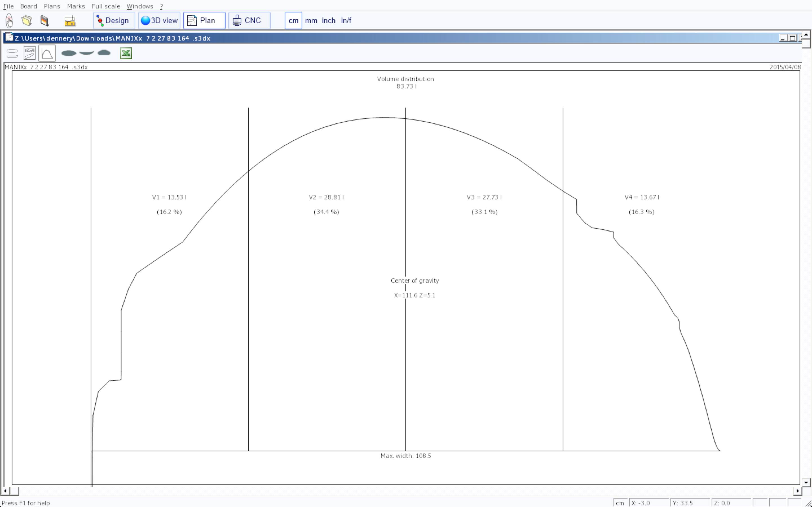Select the board outline plan icon

click(12, 53)
